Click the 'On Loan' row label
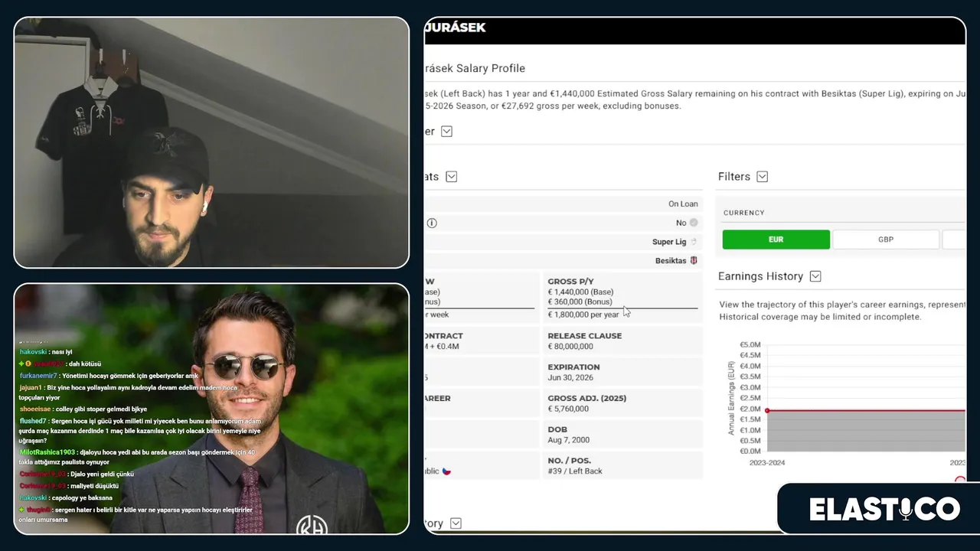Viewport: 980px width, 551px height. point(683,204)
